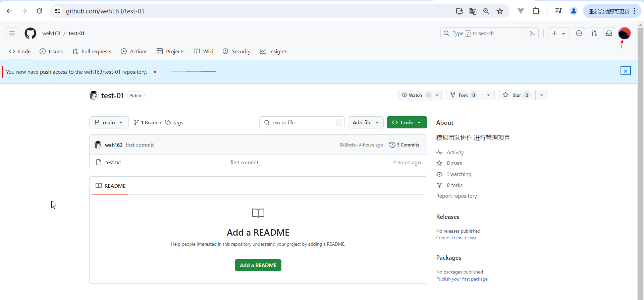Open the Chrome three-dot menu
This screenshot has height=300, width=644.
pos(635,11)
